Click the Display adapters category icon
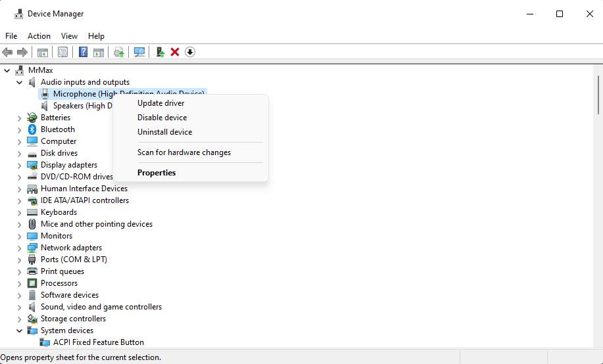This screenshot has height=364, width=603. click(x=32, y=165)
